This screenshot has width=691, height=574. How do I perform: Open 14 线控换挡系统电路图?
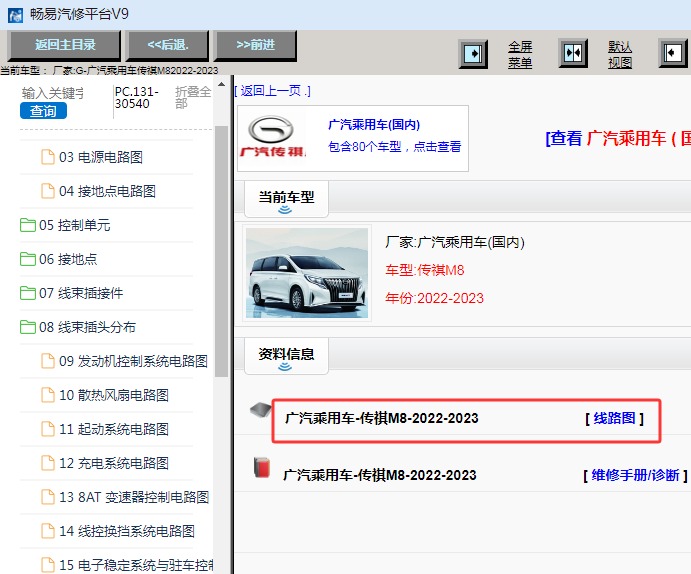127,531
